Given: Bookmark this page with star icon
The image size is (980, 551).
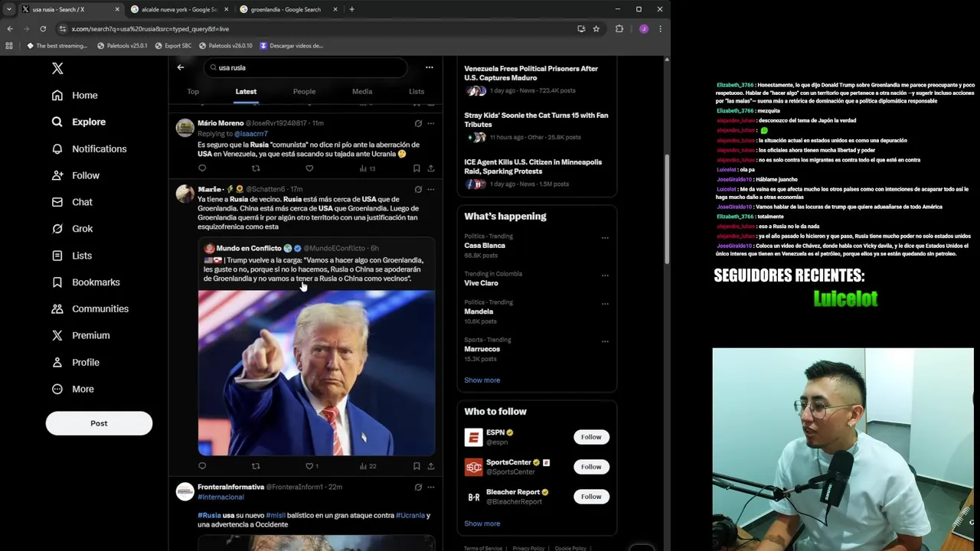Looking at the screenshot, I should point(596,29).
